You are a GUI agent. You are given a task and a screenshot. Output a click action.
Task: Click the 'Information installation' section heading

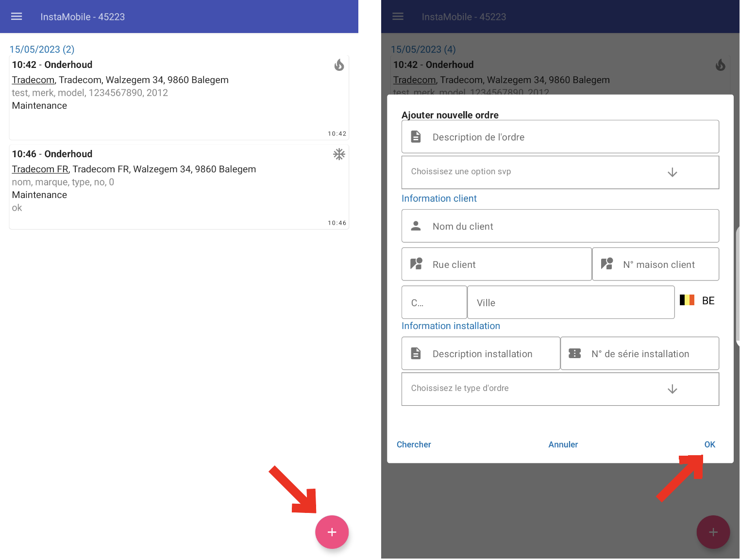tap(451, 326)
